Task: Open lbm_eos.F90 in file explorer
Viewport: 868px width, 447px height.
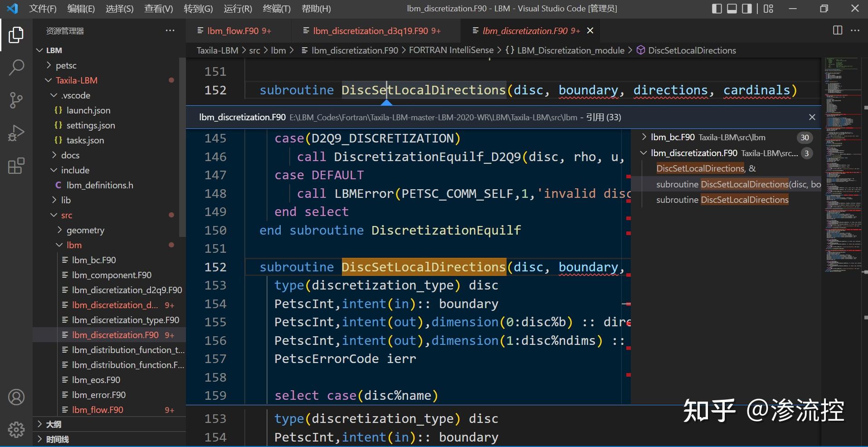Action: tap(96, 380)
